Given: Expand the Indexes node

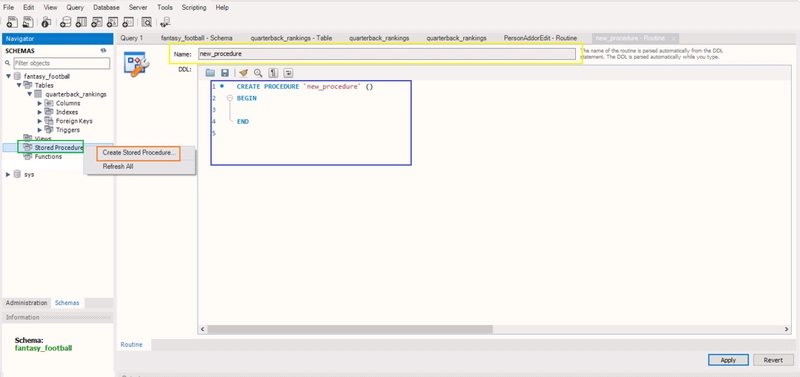Looking at the screenshot, I should click(40, 112).
